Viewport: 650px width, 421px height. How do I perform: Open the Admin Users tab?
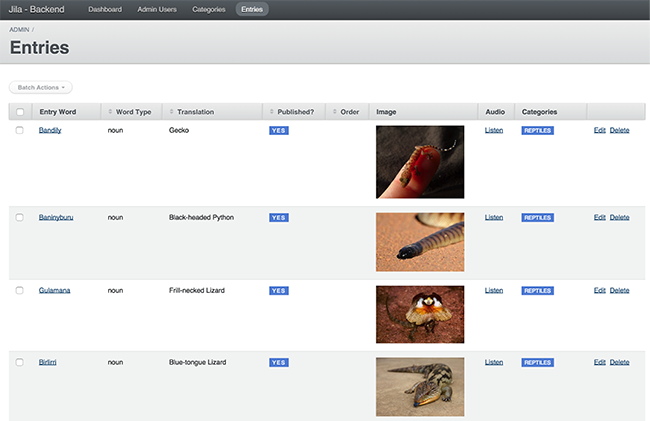157,9
